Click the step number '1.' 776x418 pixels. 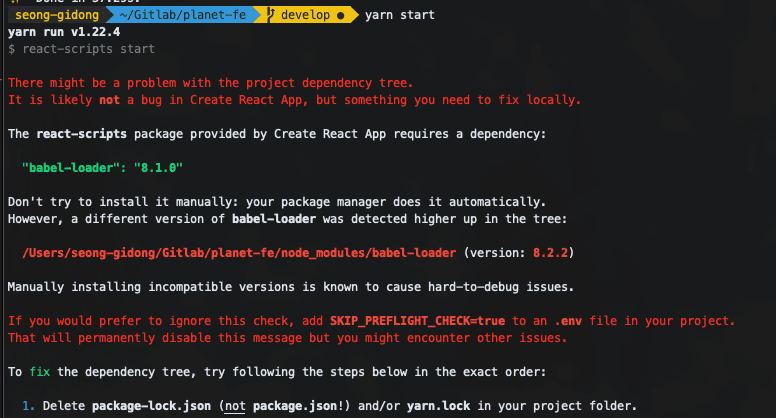(29, 406)
